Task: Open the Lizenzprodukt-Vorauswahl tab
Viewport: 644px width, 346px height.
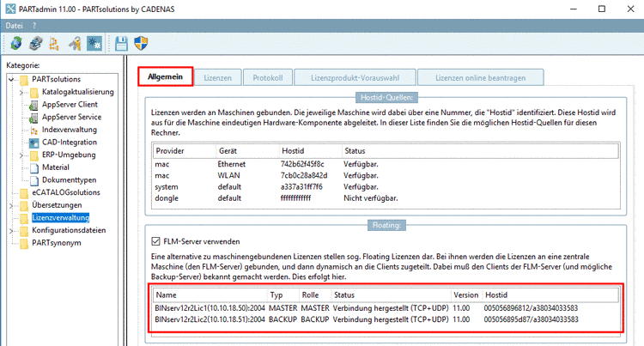Action: pyautogui.click(x=355, y=77)
